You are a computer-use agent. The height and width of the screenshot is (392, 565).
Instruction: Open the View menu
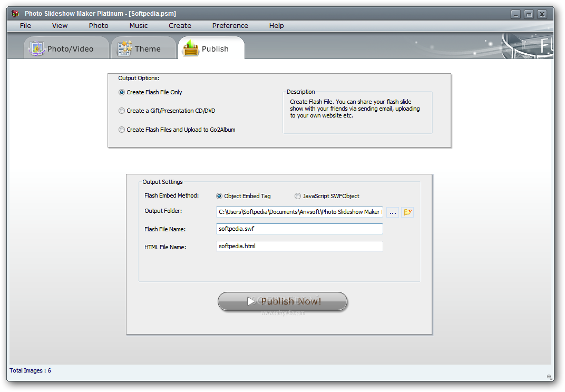60,26
